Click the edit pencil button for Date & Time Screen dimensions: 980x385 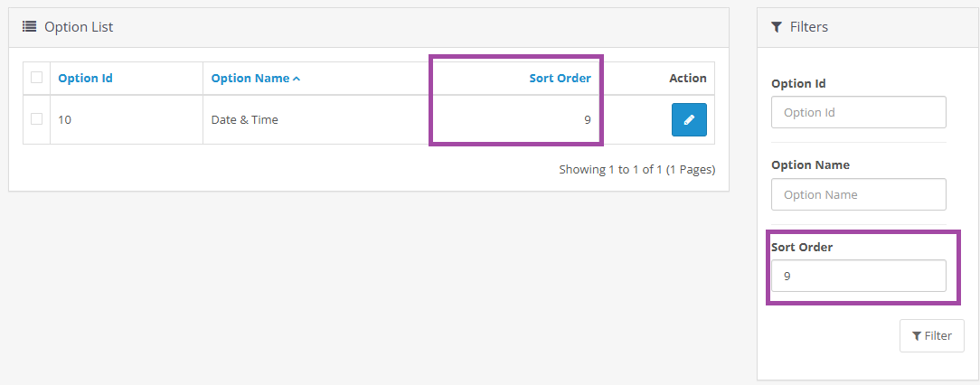(x=689, y=119)
